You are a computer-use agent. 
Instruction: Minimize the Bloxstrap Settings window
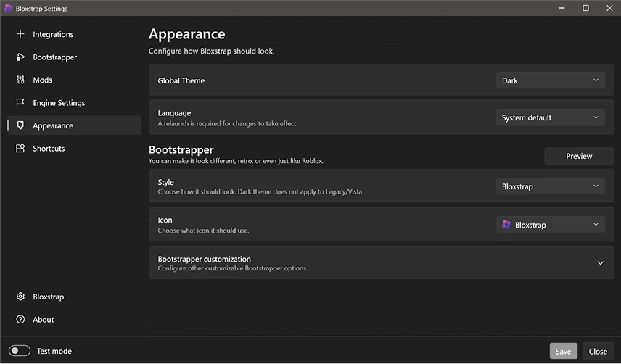(x=562, y=8)
